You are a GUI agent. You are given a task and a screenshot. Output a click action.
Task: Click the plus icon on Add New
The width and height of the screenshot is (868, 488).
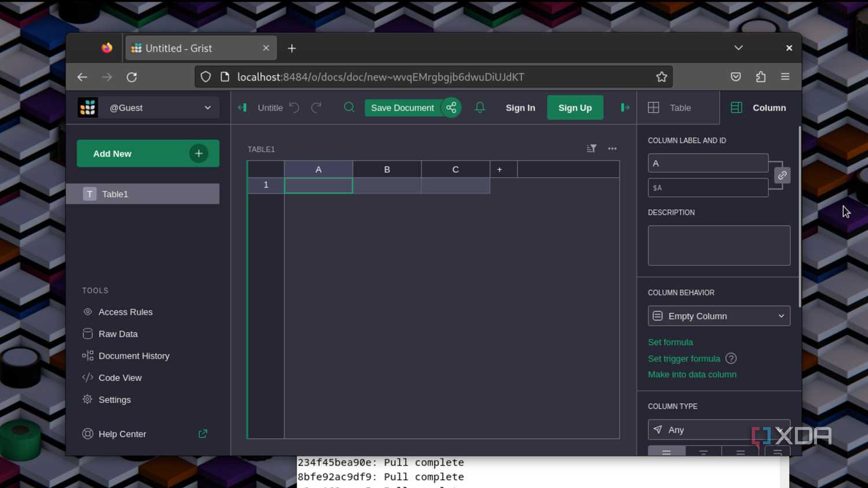point(198,153)
